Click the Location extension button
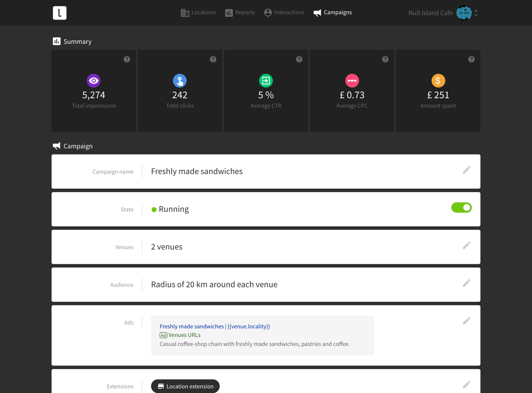The height and width of the screenshot is (393, 532). 185,386
